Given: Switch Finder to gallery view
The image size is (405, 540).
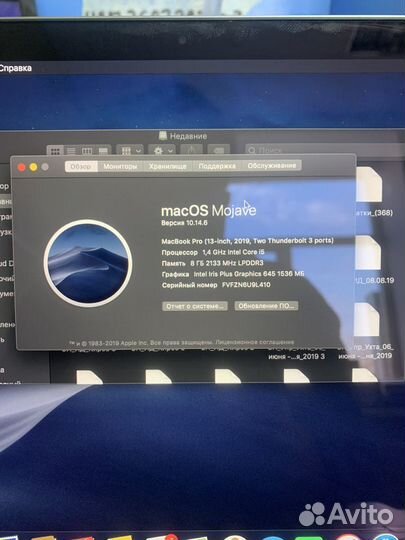Looking at the screenshot, I should 103,151.
